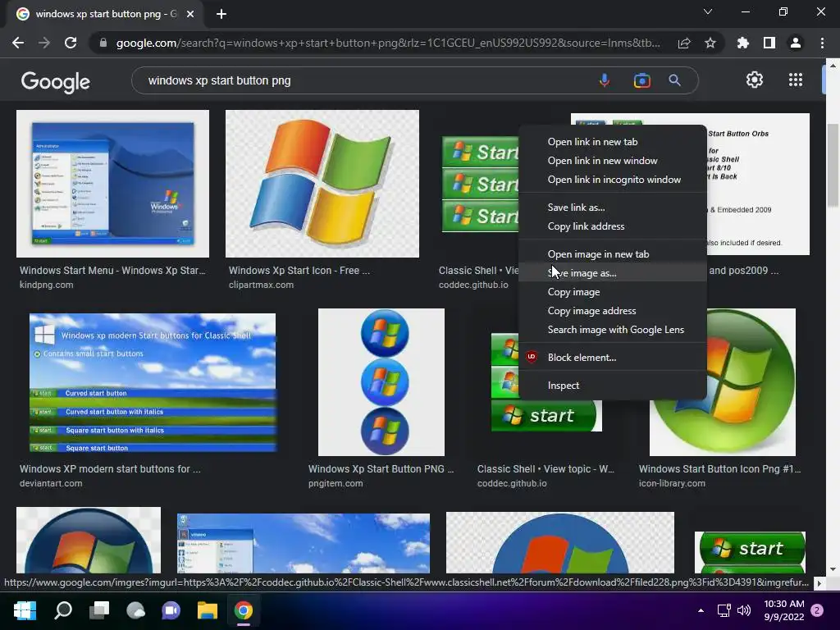Close the windows xp start button png tab
This screenshot has height=630, width=840.
190,14
